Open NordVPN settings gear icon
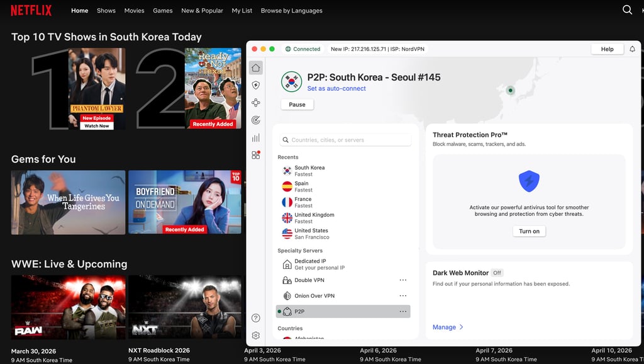Viewport: 644px width, 364px height. [x=256, y=335]
